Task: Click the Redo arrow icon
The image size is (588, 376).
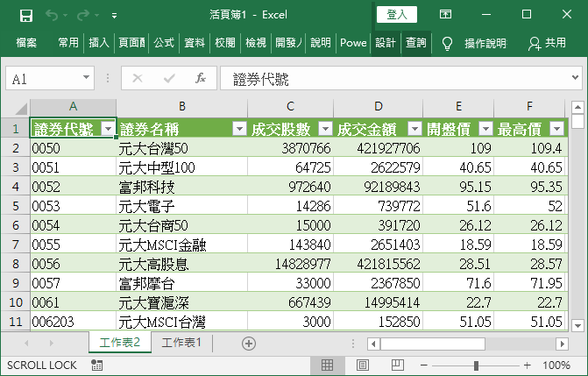Action: click(83, 16)
